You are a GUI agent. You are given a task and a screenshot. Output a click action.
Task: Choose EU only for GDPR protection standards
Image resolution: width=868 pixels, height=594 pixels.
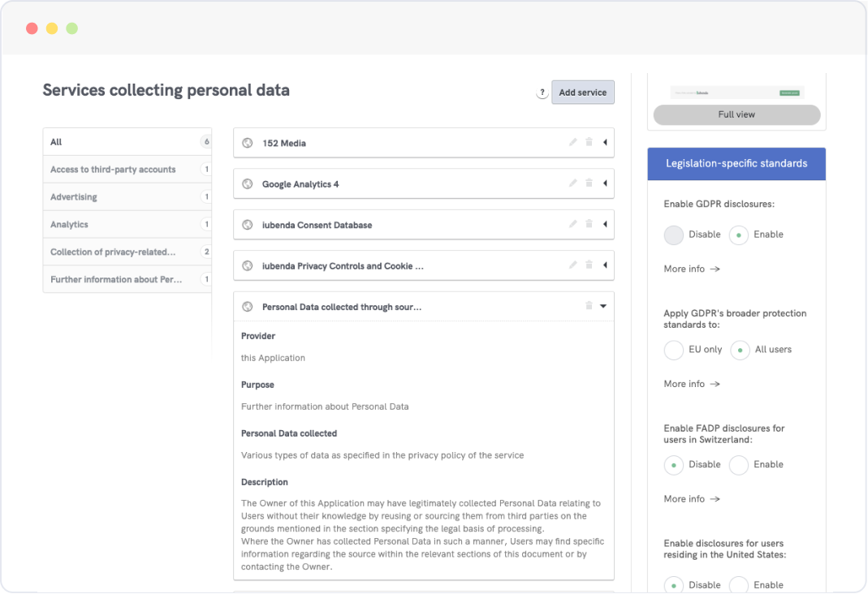click(x=674, y=350)
